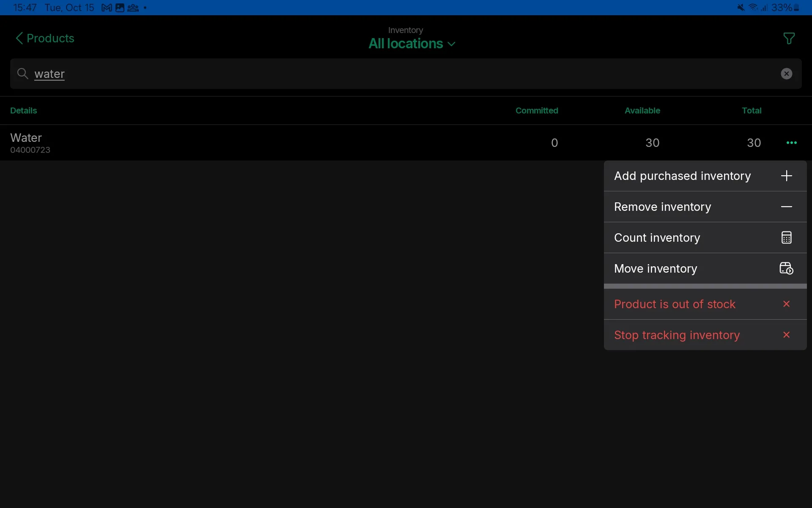Open the filter icon top right
Viewport: 812px width, 508px height.
789,38
